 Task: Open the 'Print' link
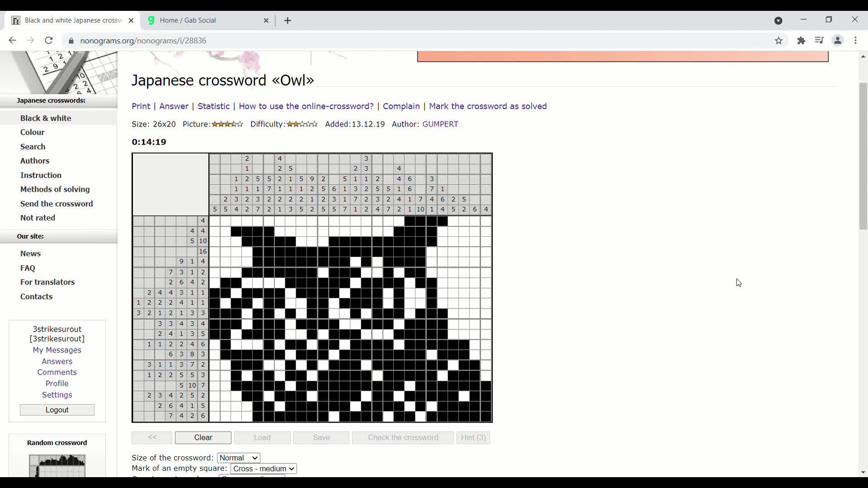coord(141,106)
